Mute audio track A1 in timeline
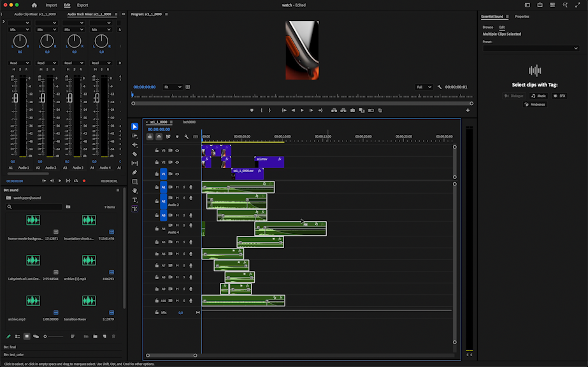This screenshot has width=588, height=367. 177,187
